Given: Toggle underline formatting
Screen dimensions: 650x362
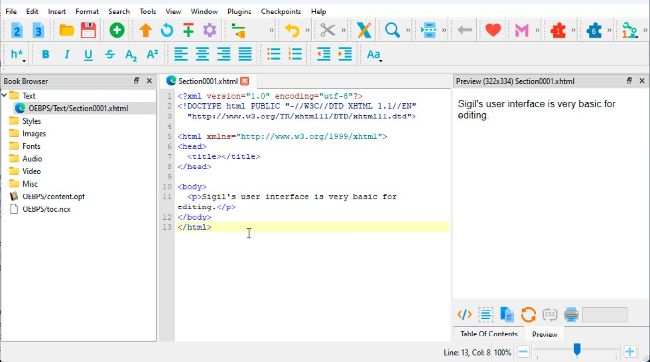Looking at the screenshot, I should (88, 54).
